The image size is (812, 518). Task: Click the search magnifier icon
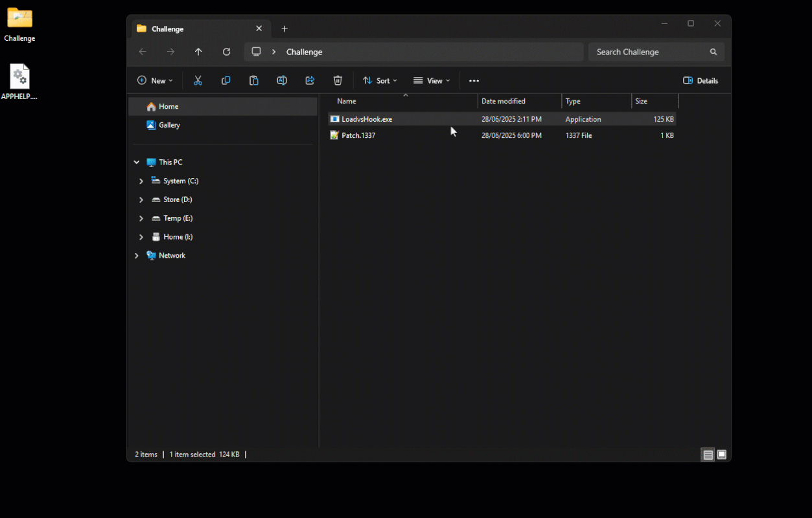pyautogui.click(x=713, y=52)
